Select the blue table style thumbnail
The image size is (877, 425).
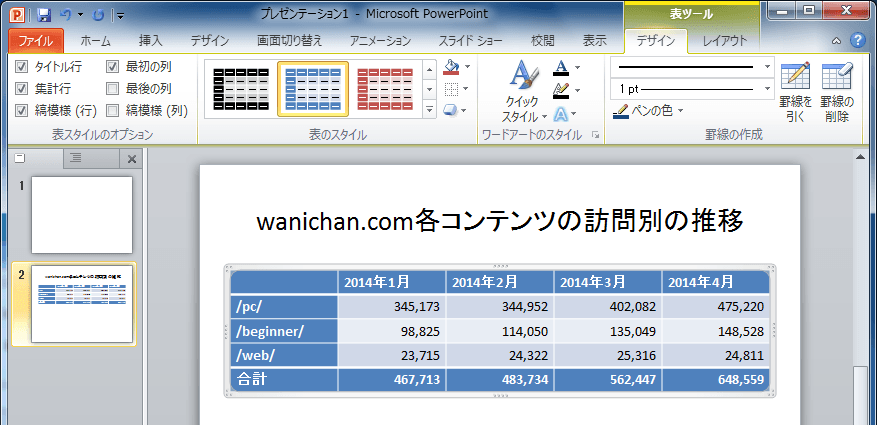(x=313, y=89)
